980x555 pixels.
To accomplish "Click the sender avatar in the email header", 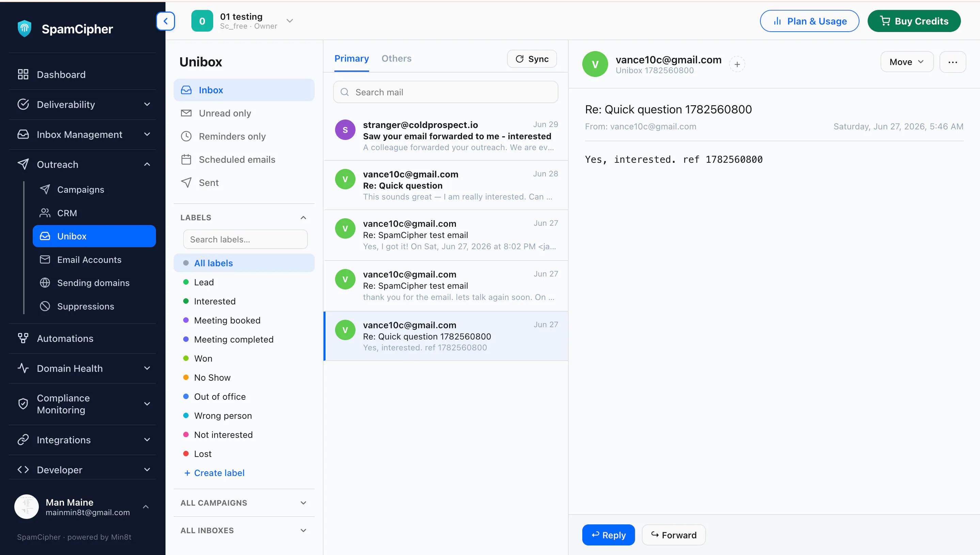I will [595, 64].
